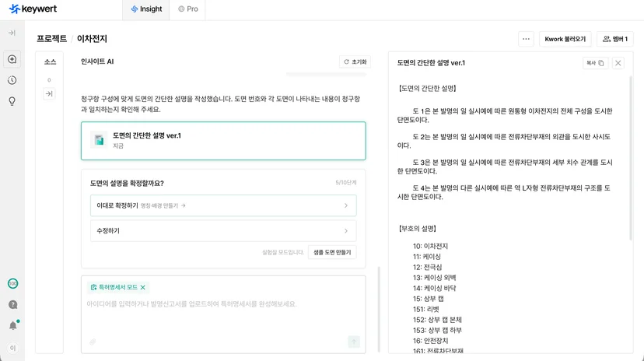Viewport: 644px width, 361px height.
Task: Click the 151: 리벳 line
Action: pyautogui.click(x=426, y=309)
